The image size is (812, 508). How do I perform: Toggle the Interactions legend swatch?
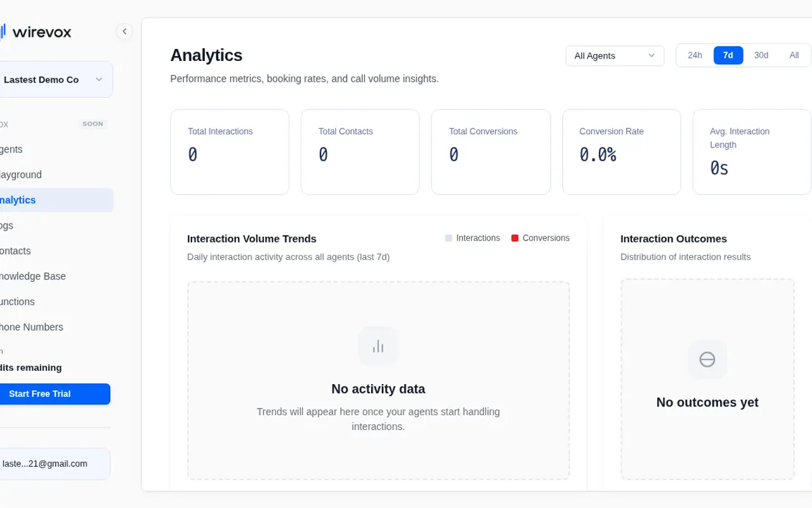click(x=449, y=238)
